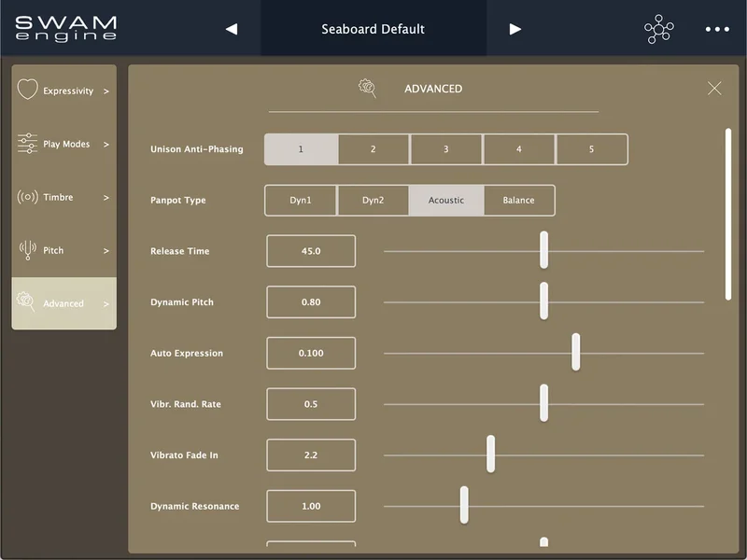Viewport: 747px width, 560px height.
Task: Click the SWAM engine logo
Action: coord(66,29)
